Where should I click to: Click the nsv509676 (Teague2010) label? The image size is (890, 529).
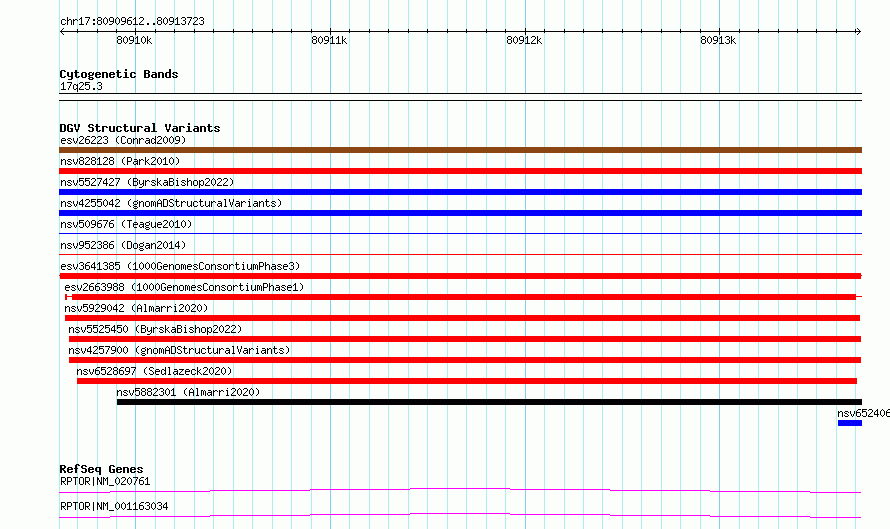click(126, 224)
